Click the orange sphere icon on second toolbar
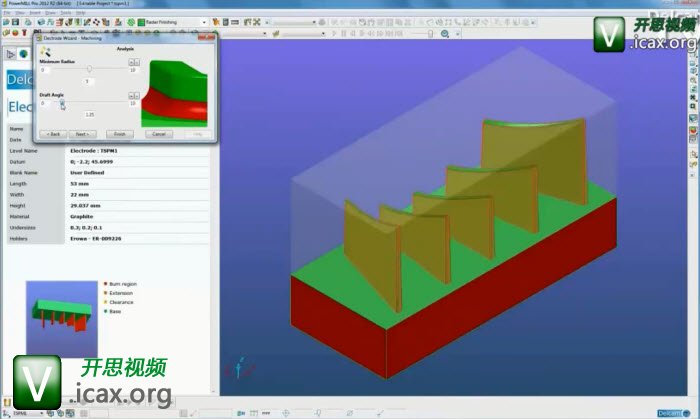The width and height of the screenshot is (700, 419). click(x=15, y=33)
